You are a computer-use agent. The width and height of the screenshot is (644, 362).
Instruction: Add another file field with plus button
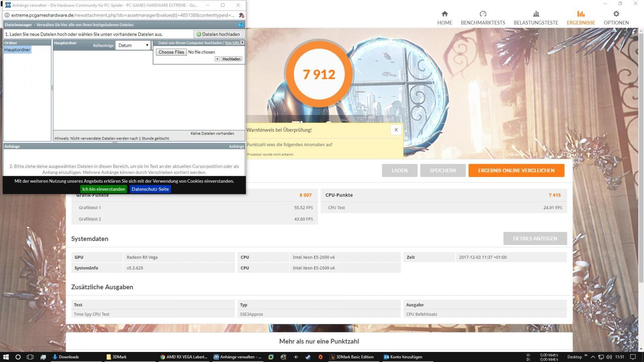(217, 59)
